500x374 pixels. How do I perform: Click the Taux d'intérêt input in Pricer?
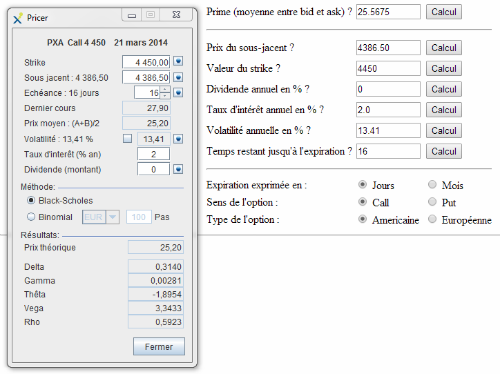click(153, 154)
